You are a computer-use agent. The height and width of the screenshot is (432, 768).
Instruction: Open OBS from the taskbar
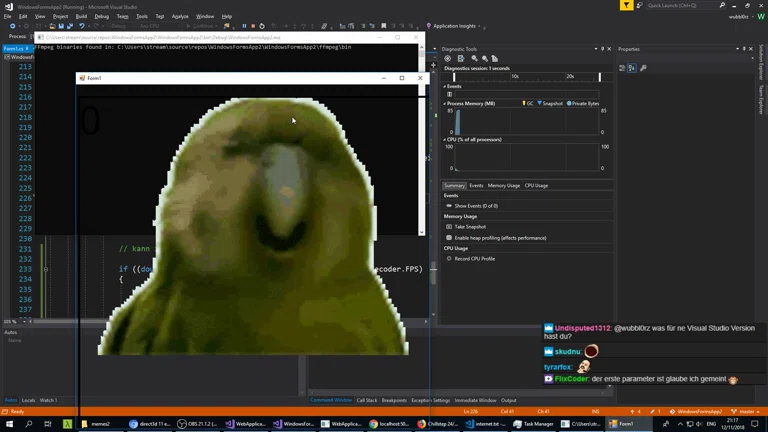point(197,424)
